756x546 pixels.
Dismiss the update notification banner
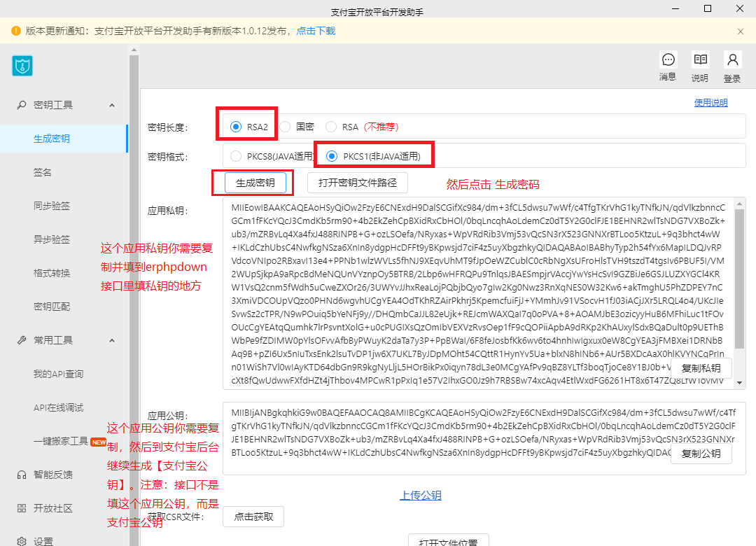tap(741, 31)
